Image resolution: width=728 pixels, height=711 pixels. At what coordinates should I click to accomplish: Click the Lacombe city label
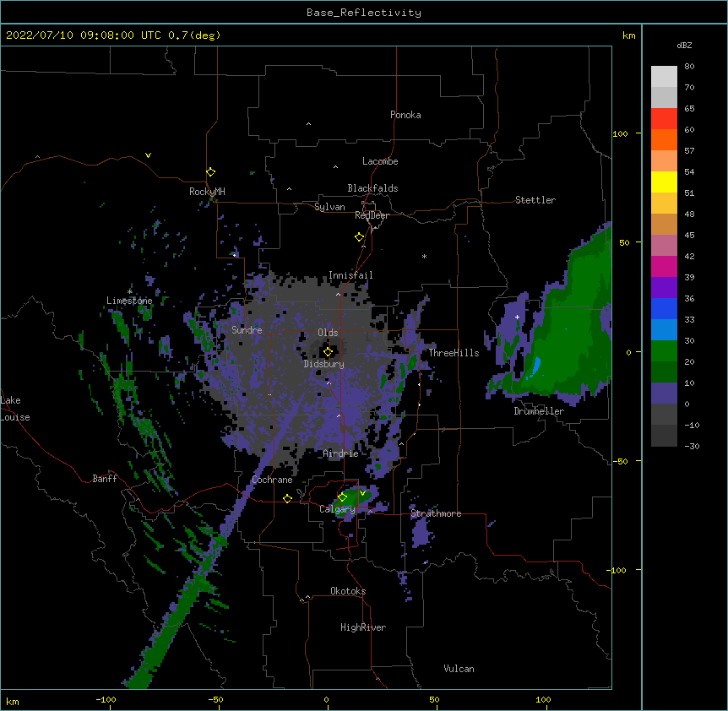(x=380, y=161)
